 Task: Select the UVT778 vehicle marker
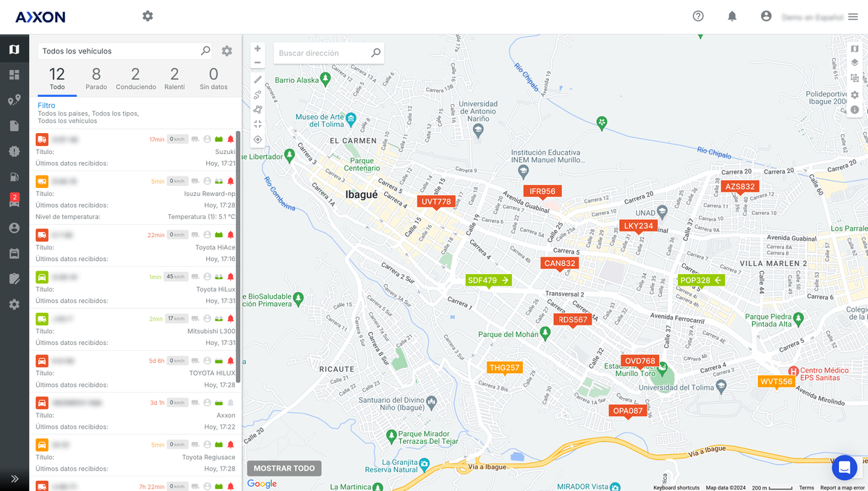pos(436,202)
